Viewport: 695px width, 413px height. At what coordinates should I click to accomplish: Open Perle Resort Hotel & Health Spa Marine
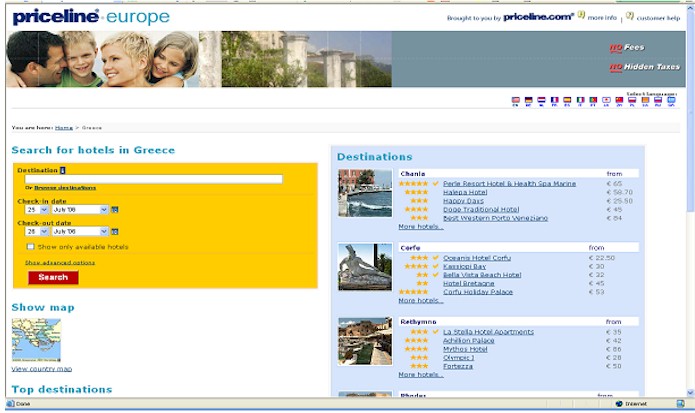coord(509,183)
